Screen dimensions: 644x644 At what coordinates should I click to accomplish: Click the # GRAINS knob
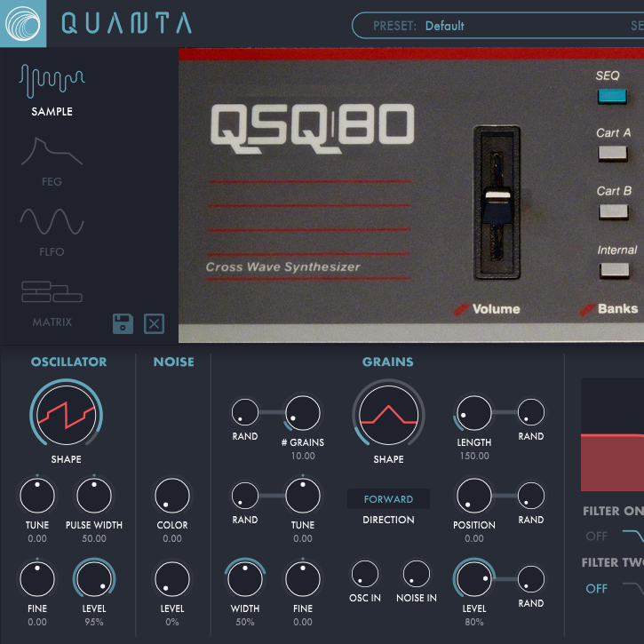click(x=303, y=413)
